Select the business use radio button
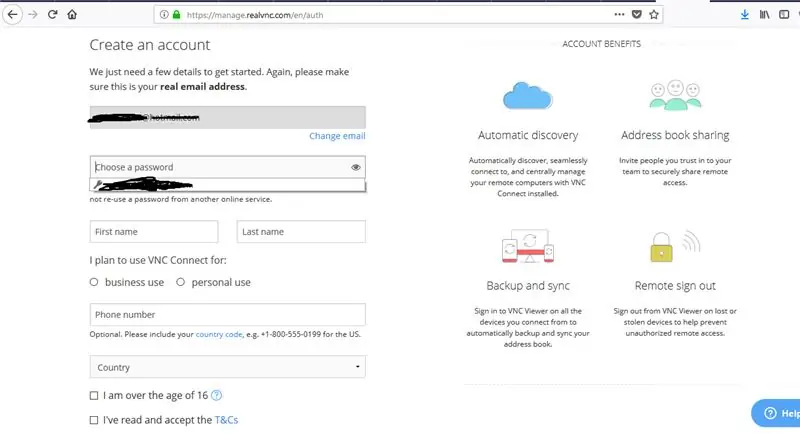 point(94,282)
